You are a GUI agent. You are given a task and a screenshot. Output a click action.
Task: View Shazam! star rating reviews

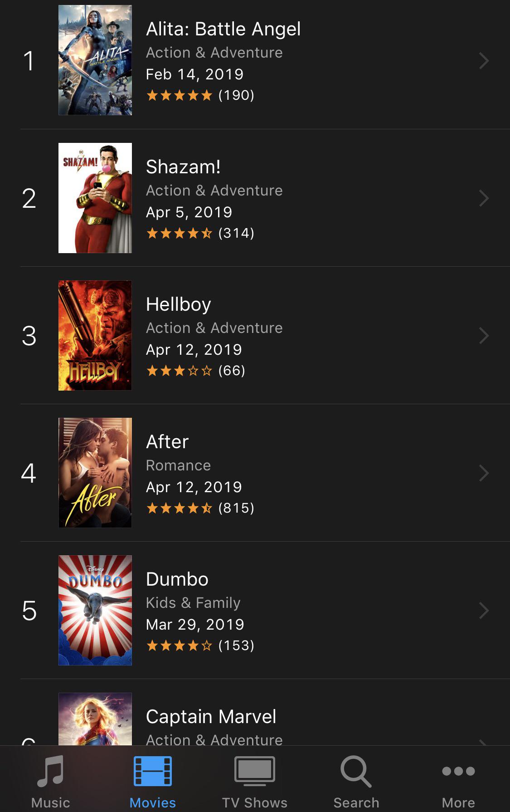200,233
